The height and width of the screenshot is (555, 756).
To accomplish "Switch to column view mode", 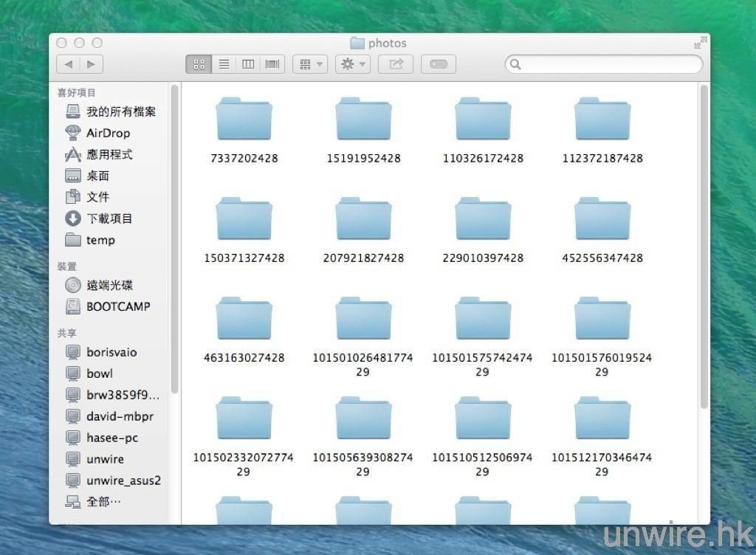I will coord(248,64).
